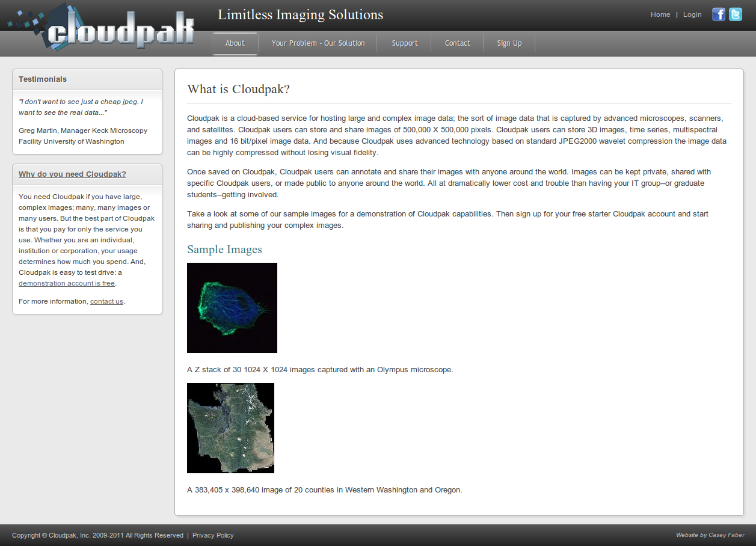The width and height of the screenshot is (756, 546).
Task: Select the About nav tab
Action: [x=235, y=43]
